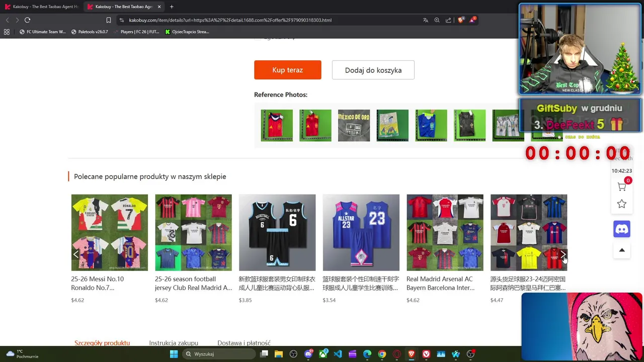Open the weather widget showing 1°C
Image resolution: width=644 pixels, height=362 pixels.
tap(23, 354)
